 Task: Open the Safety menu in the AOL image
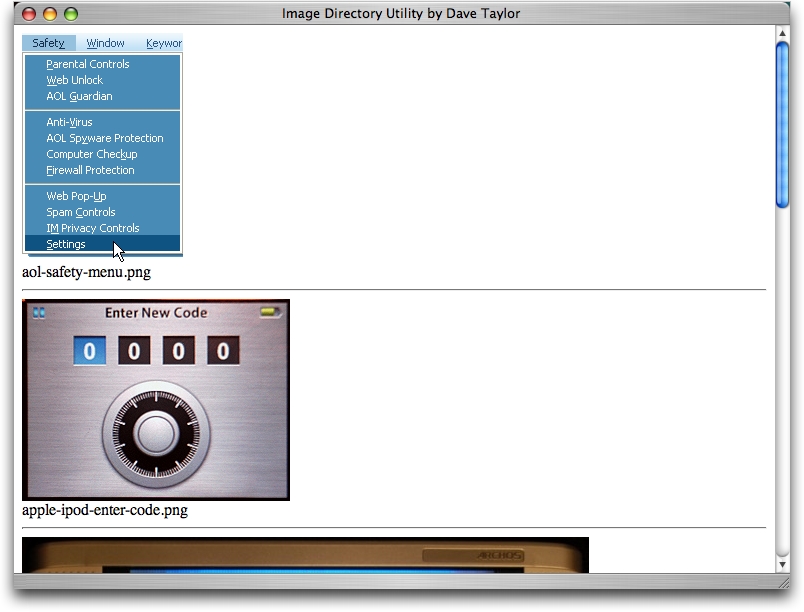48,43
